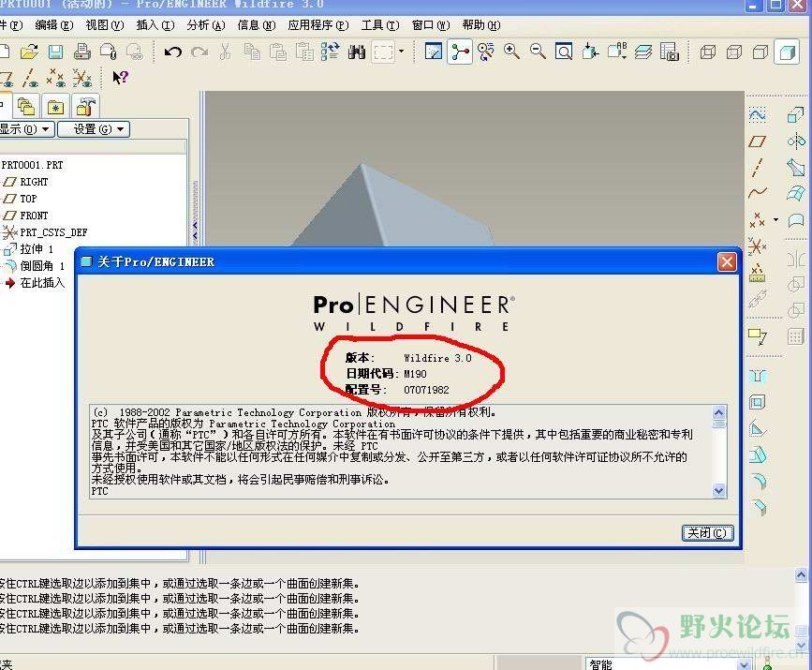Create a datum axis
The height and width of the screenshot is (670, 812).
click(x=757, y=168)
